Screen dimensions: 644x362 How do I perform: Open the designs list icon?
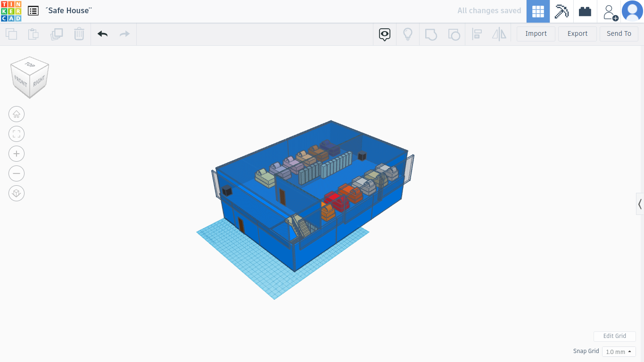pos(33,11)
